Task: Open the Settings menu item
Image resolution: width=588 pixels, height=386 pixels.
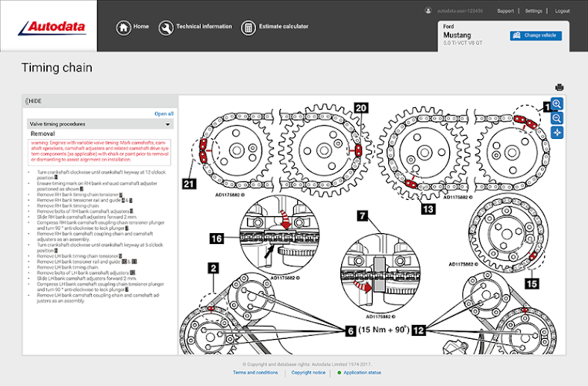Action: click(533, 11)
